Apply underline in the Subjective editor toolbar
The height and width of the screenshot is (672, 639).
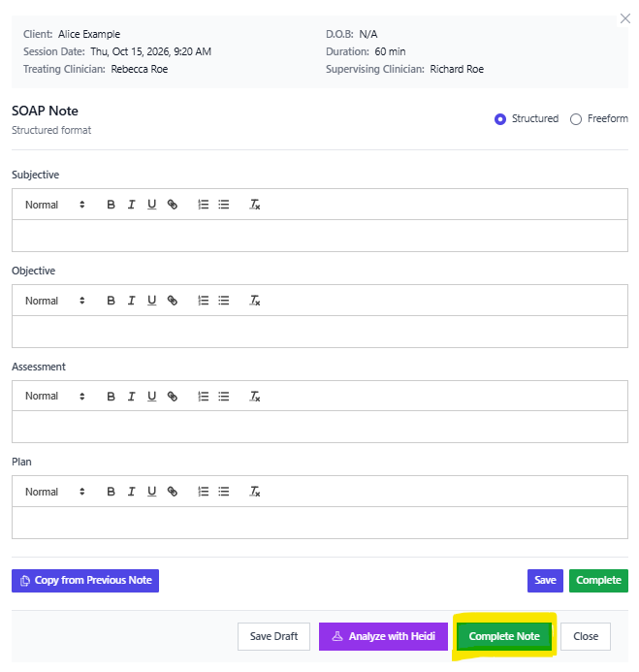(x=151, y=205)
